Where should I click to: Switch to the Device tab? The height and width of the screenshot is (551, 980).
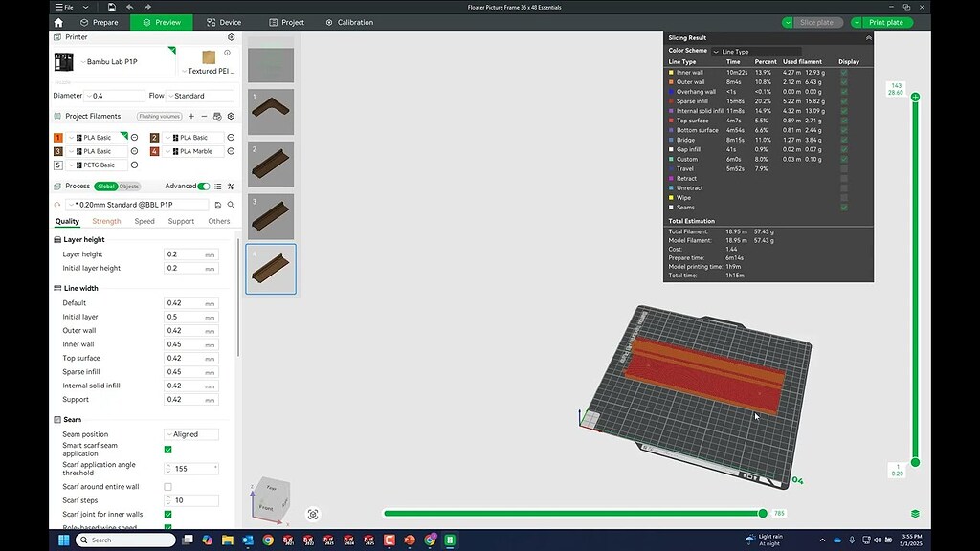224,23
